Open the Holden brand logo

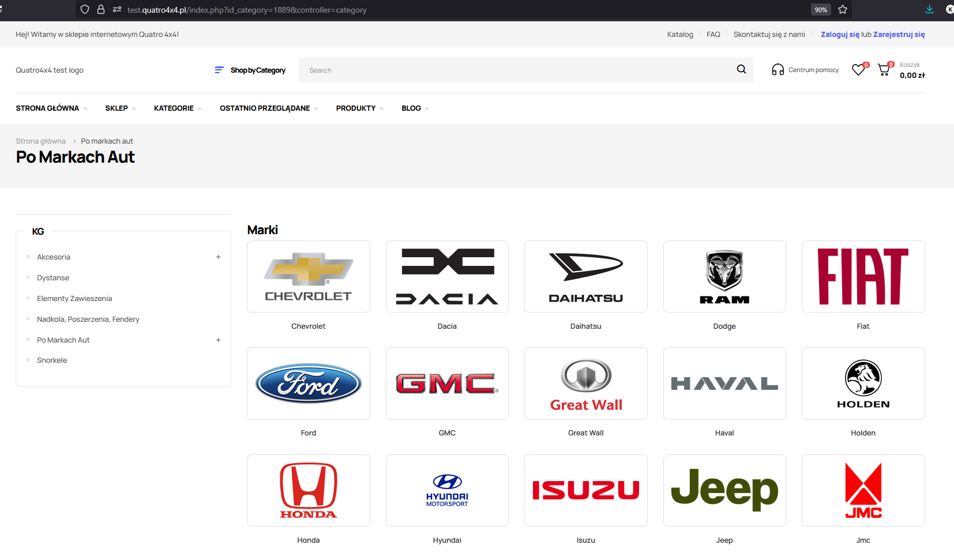tap(863, 384)
